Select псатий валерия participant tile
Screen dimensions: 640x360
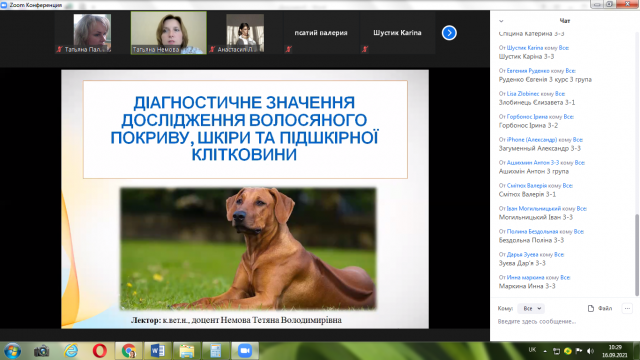pyautogui.click(x=321, y=33)
